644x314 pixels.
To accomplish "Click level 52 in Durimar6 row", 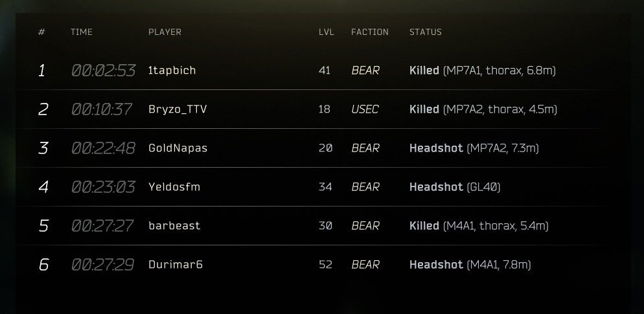I will pyautogui.click(x=325, y=265).
